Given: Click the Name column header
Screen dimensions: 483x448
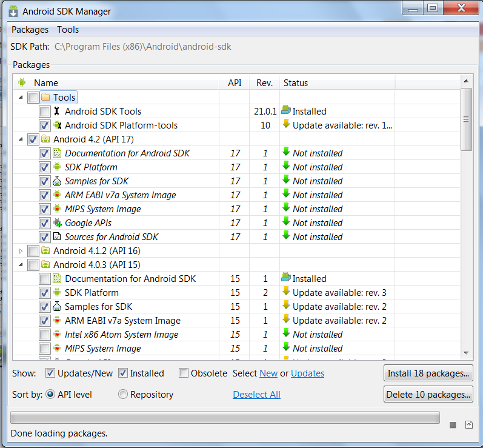Looking at the screenshot, I should (116, 82).
